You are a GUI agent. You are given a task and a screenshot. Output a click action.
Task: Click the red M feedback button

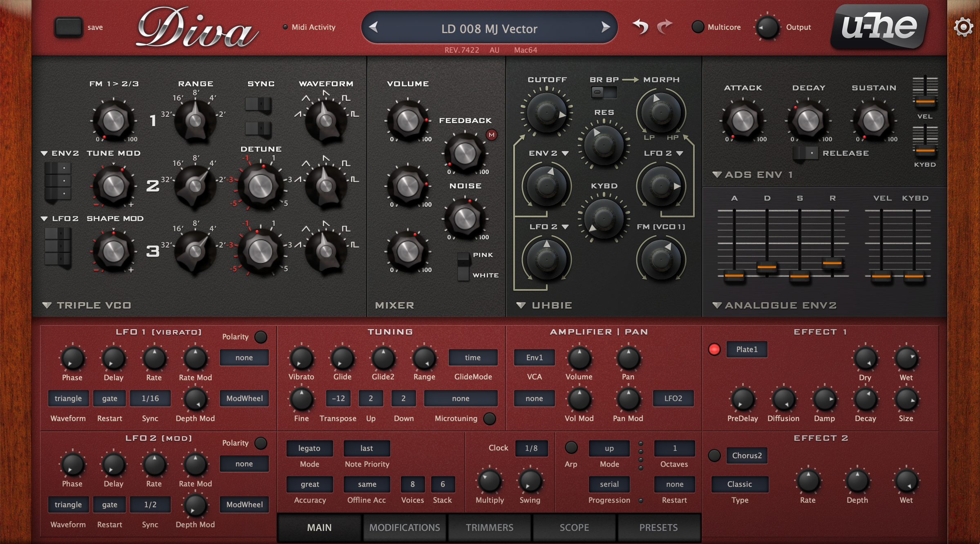(x=491, y=135)
